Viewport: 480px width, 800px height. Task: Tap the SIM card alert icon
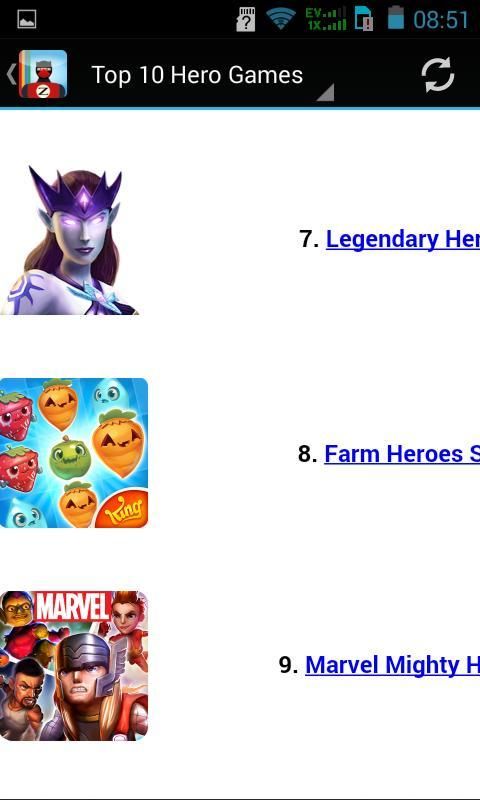pos(364,19)
